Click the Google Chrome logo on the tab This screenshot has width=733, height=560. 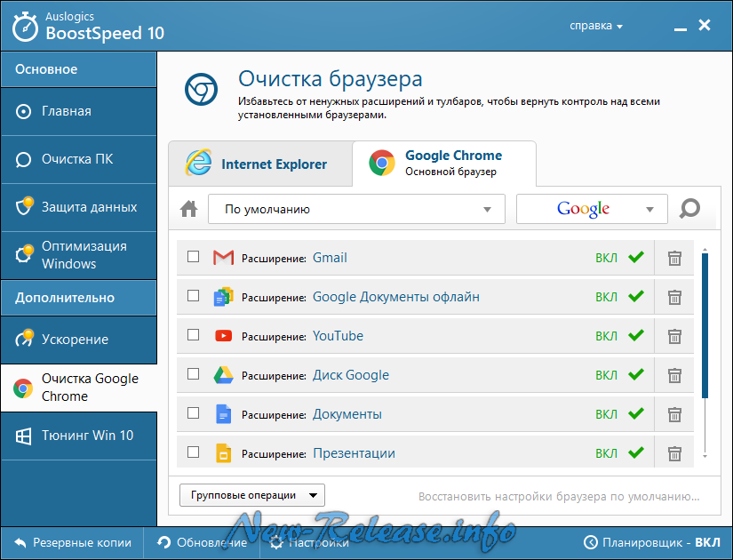(x=382, y=163)
